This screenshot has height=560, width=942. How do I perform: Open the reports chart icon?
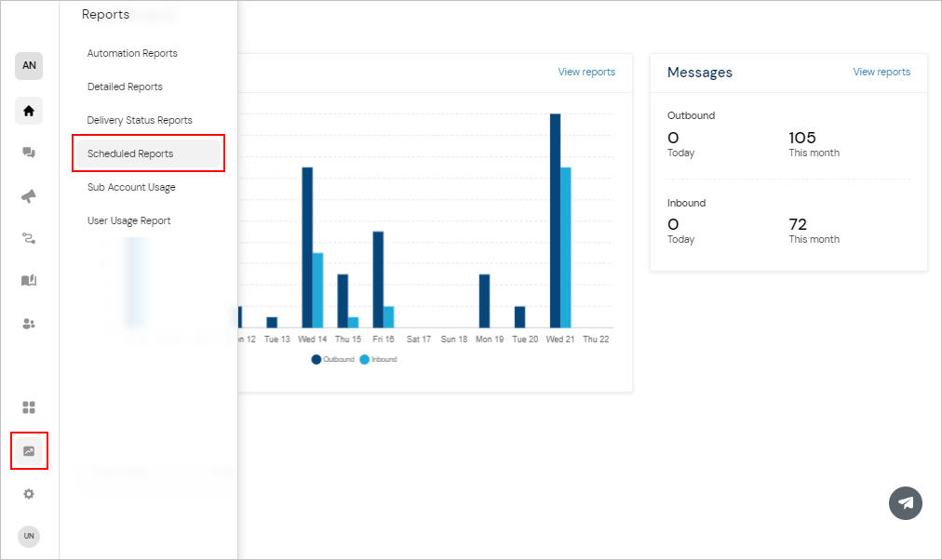coord(29,451)
